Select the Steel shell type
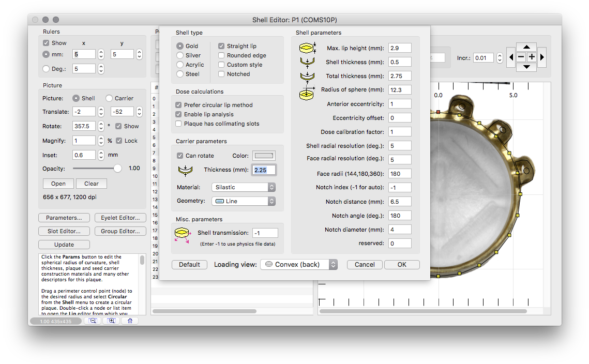 [180, 74]
